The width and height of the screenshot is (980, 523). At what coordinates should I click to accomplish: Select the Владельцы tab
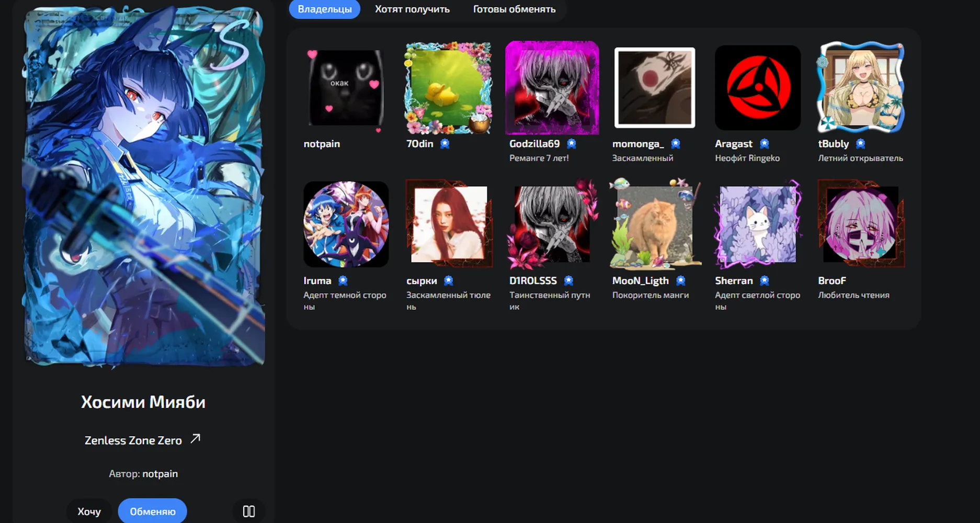click(x=325, y=9)
